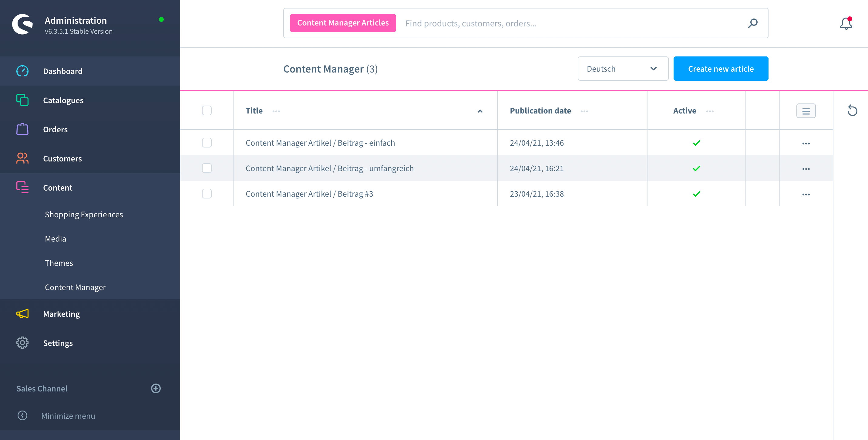
Task: Focus the 'Find products, customers, orders' search field
Action: click(573, 23)
